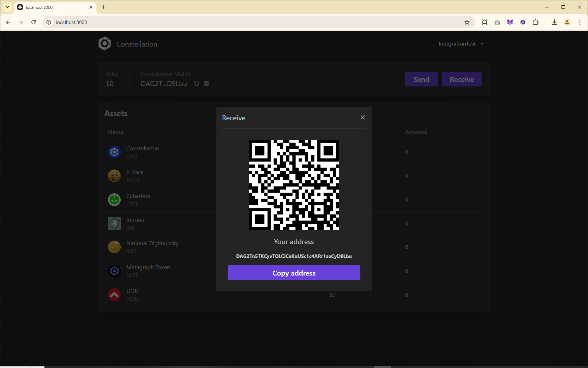Click the 'National Digifoundry' asset name

tap(152, 243)
